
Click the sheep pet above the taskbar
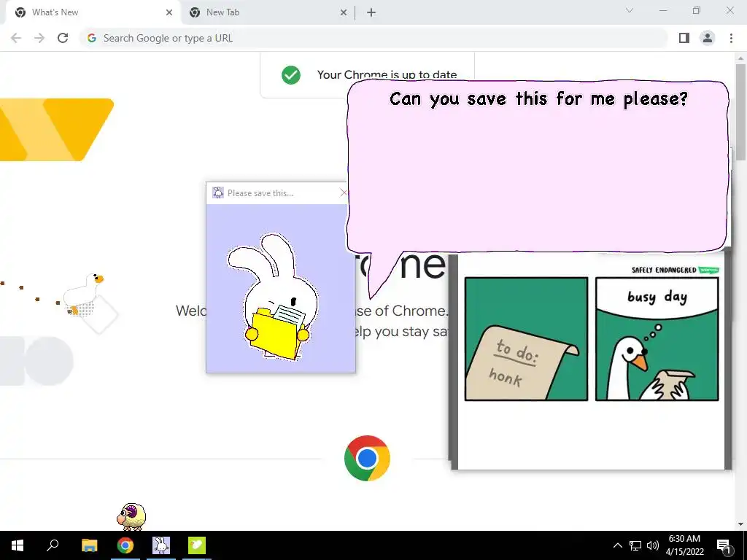[131, 516]
